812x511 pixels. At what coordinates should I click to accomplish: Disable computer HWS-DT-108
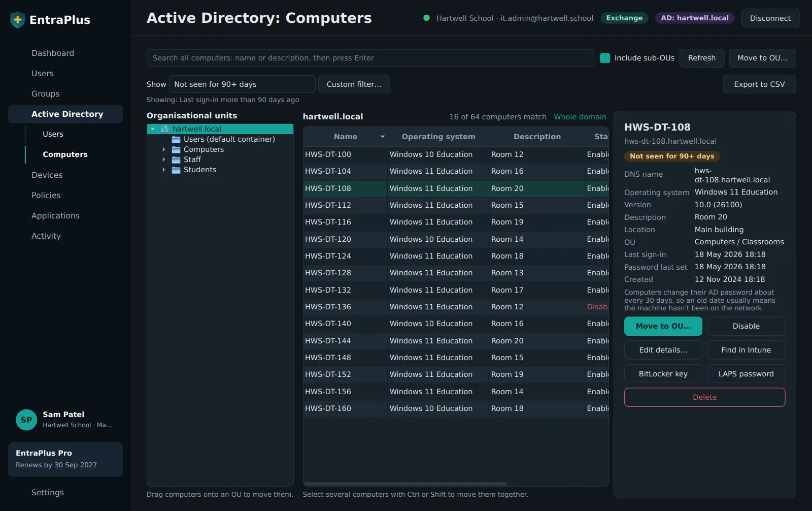point(746,326)
